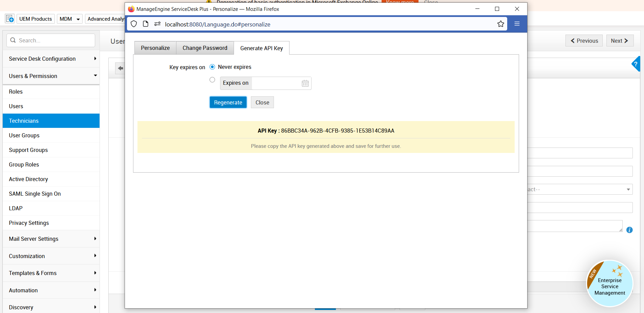Open the calendar date picker
This screenshot has height=313, width=644.
tap(305, 83)
